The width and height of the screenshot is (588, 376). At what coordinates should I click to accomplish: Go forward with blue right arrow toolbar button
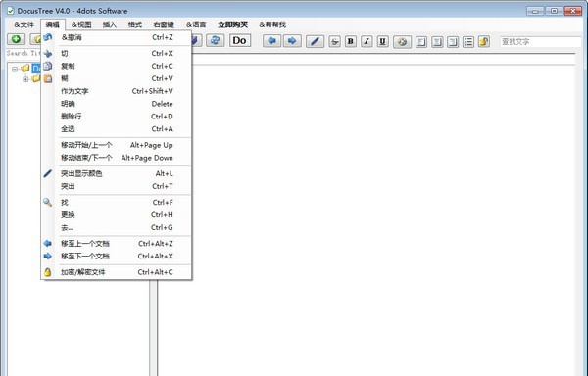pyautogui.click(x=292, y=41)
